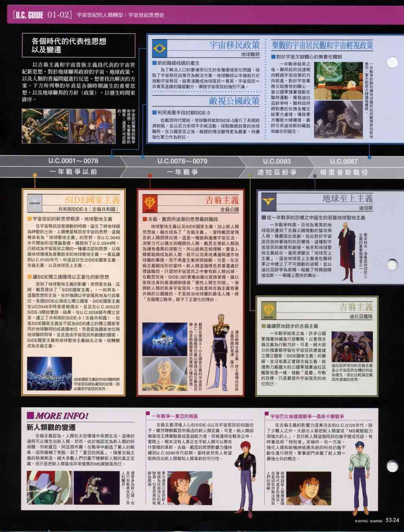Select the U.C.0001～0078 timeline segment
Image resolution: width=404 pixels, height=532 pixels.
click(73, 166)
